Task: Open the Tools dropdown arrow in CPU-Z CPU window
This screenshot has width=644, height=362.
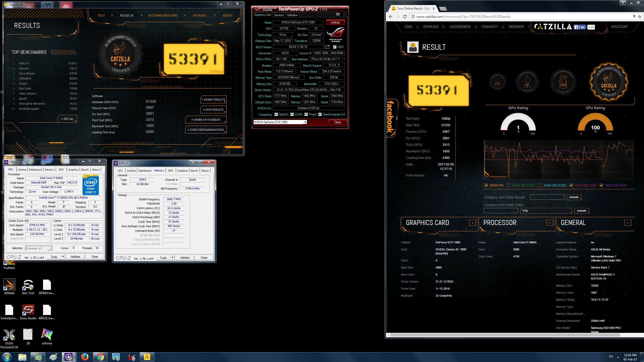Action: (63, 257)
